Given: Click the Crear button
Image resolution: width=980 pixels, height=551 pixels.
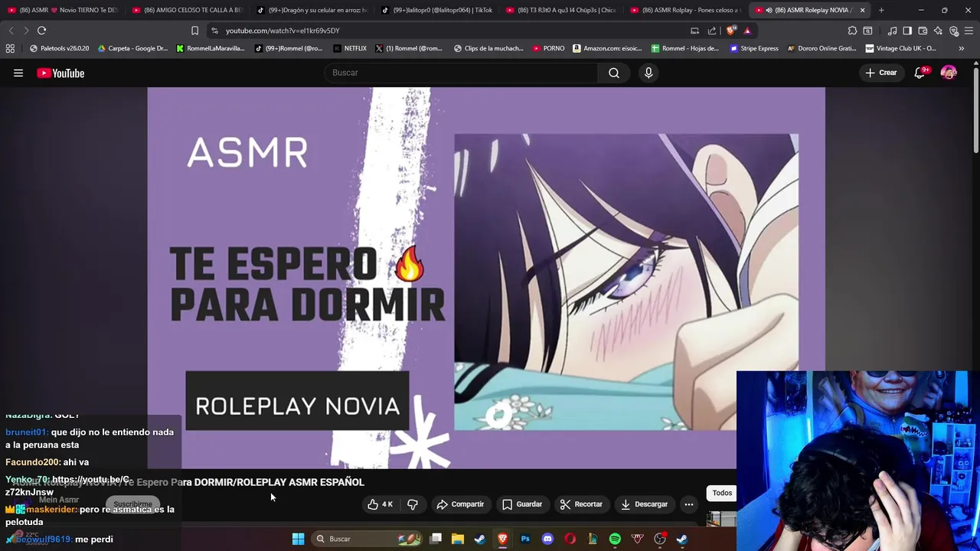Looking at the screenshot, I should (x=880, y=73).
